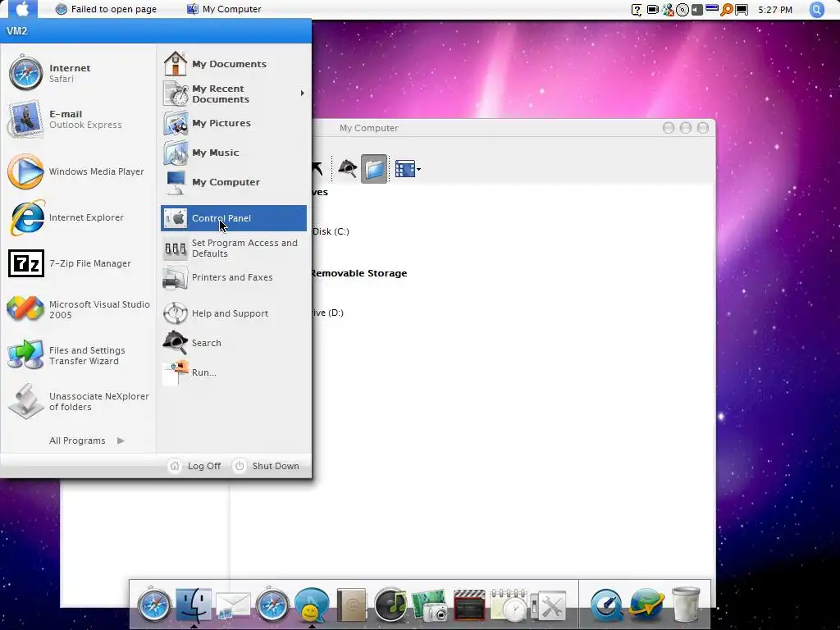
Task: Open My Computer from start menu
Action: click(x=234, y=182)
